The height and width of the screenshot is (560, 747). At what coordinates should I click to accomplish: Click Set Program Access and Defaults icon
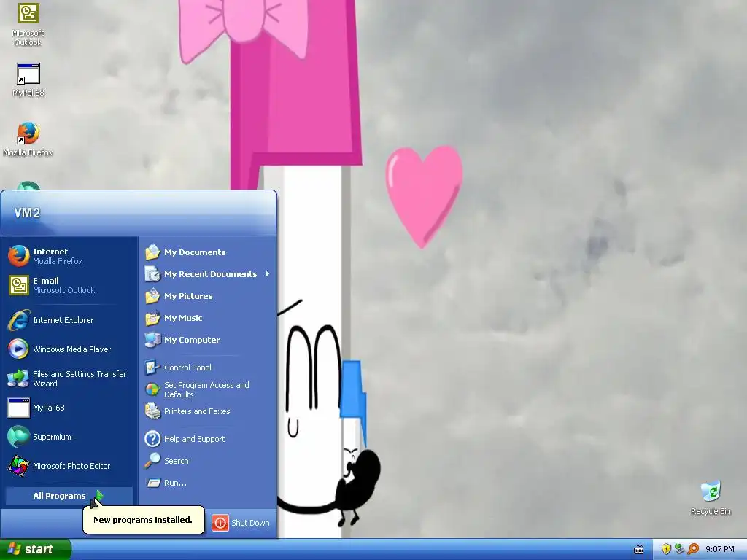point(152,389)
